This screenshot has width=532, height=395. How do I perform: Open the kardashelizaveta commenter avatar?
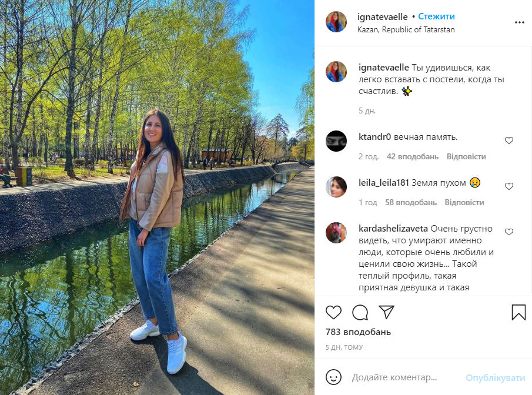coord(336,233)
